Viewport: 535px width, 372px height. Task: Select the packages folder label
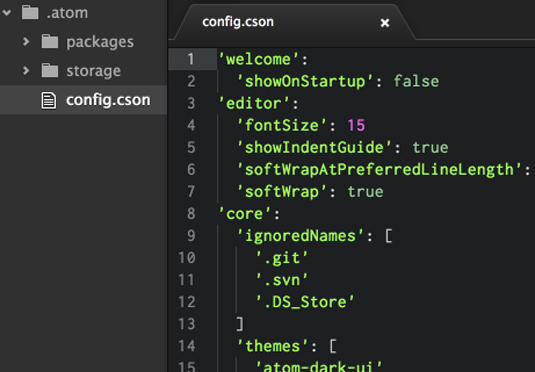100,42
